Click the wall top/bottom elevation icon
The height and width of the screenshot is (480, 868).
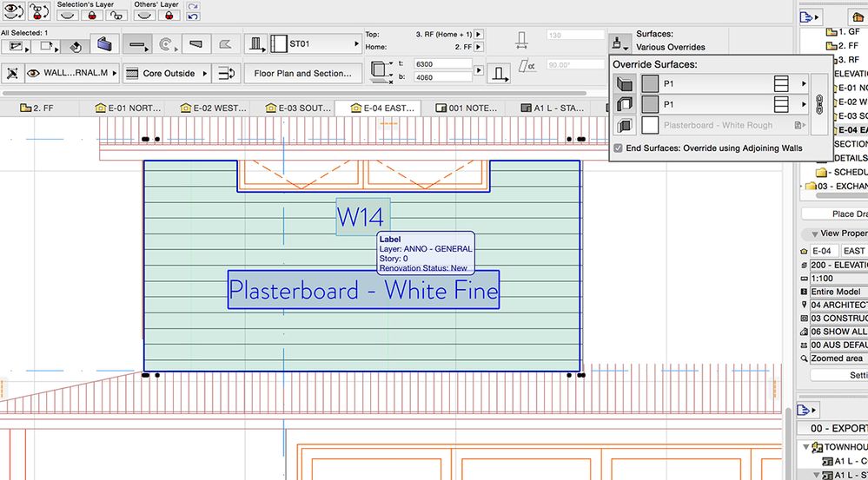[381, 72]
